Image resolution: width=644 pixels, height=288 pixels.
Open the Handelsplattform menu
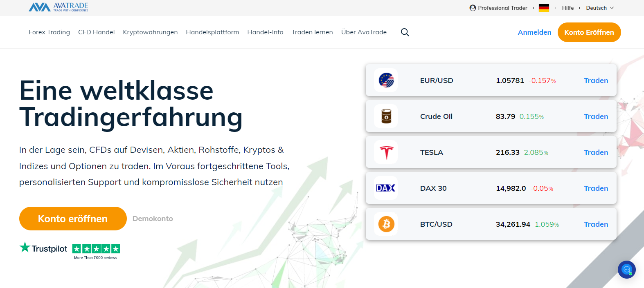point(212,32)
